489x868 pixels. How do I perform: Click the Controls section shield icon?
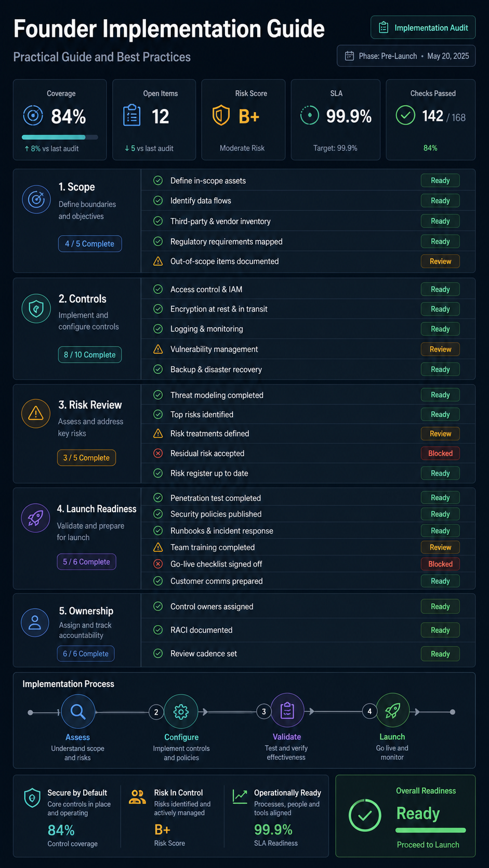click(x=36, y=308)
